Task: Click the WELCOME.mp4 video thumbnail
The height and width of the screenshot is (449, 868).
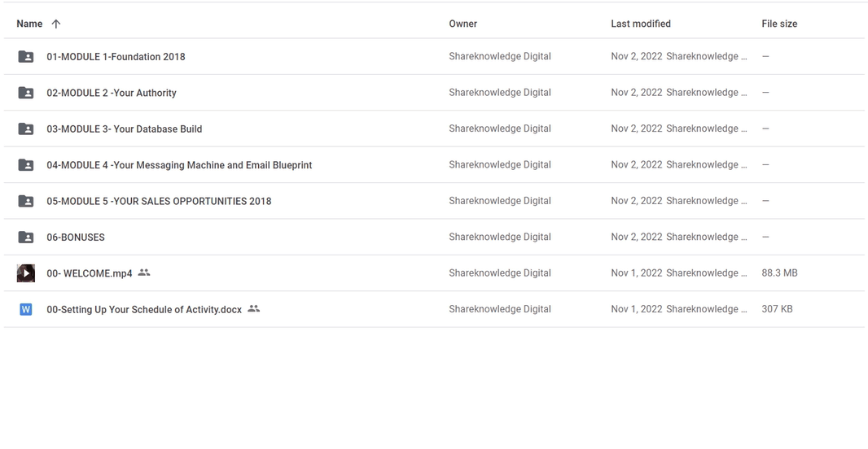Action: pos(26,273)
